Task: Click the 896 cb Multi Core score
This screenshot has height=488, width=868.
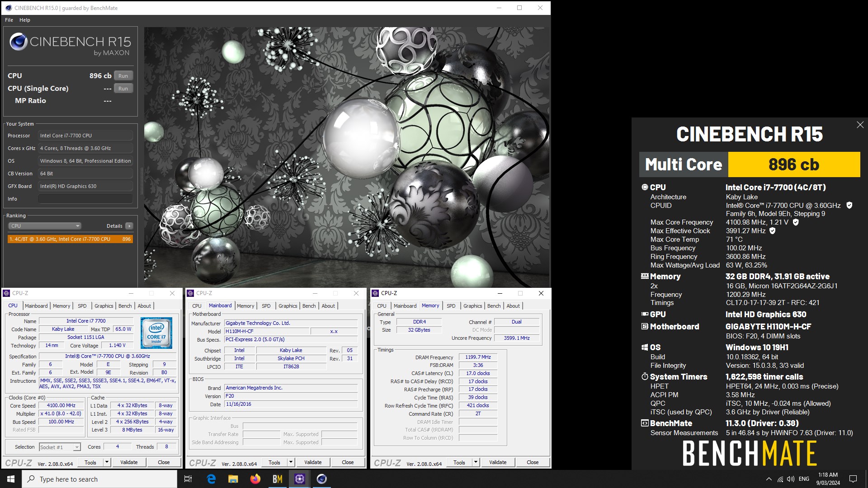Action: click(x=794, y=164)
